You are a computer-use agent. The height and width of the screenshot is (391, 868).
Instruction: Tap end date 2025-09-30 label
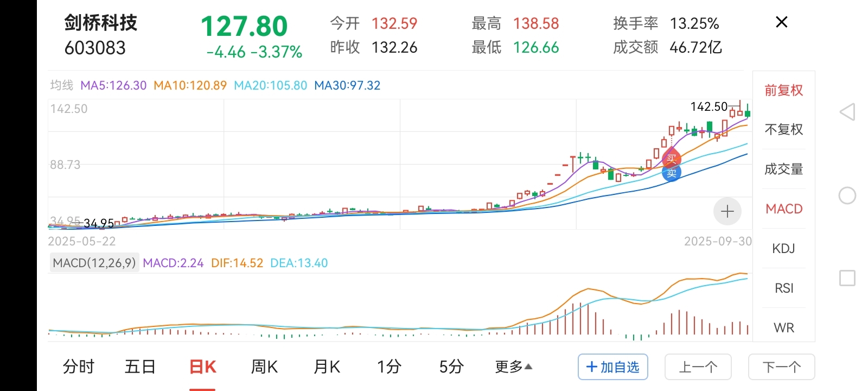[718, 241]
